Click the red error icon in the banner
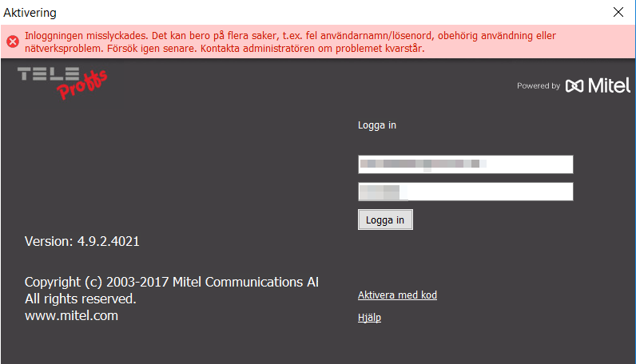 [13, 42]
